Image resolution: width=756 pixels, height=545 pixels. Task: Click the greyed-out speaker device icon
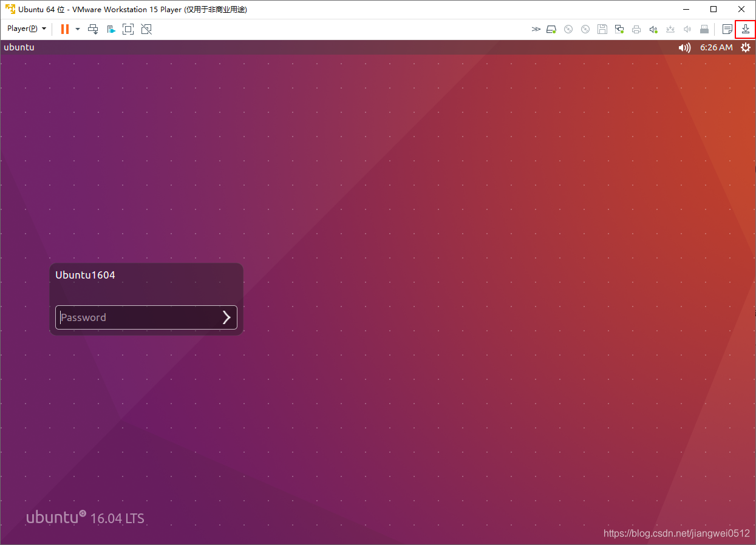687,29
